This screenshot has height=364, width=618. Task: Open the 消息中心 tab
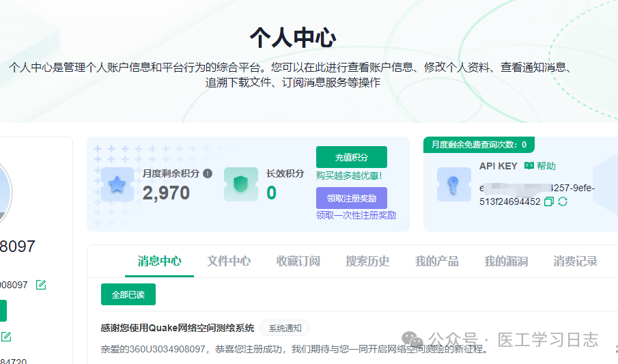pos(159,261)
